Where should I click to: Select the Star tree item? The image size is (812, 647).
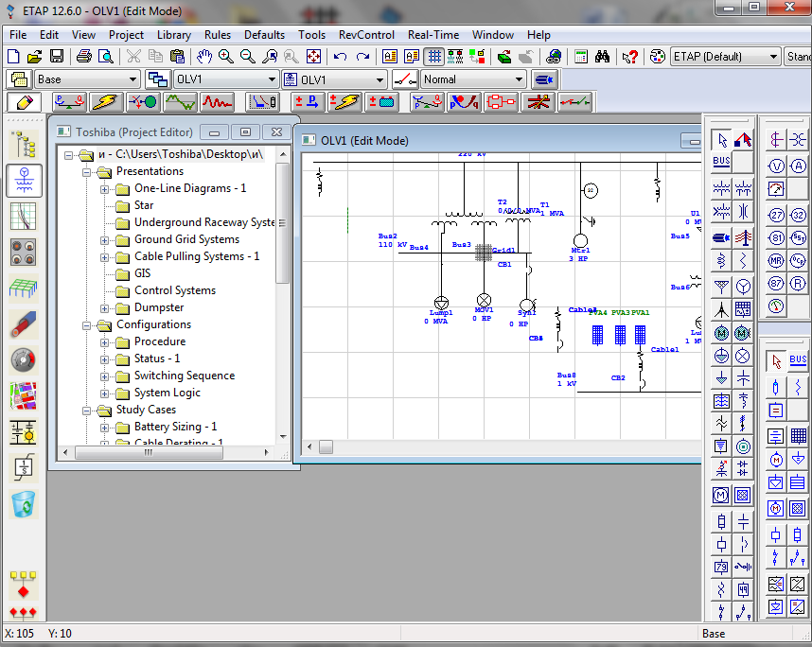144,205
